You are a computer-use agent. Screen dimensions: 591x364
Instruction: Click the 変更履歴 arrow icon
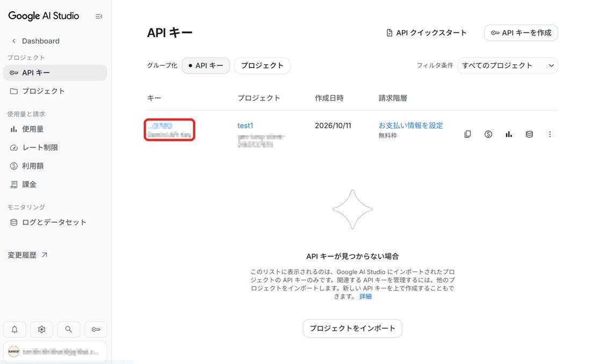click(x=45, y=254)
